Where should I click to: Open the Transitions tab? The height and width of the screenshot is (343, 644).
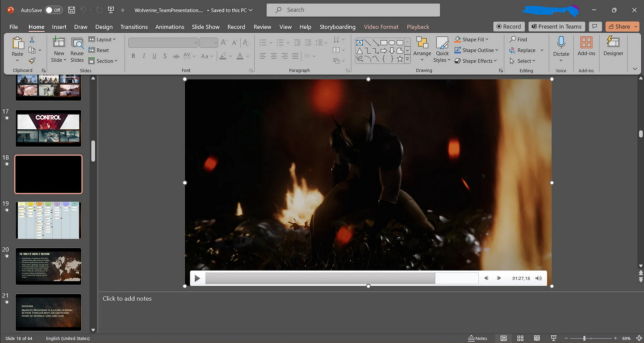(x=134, y=27)
